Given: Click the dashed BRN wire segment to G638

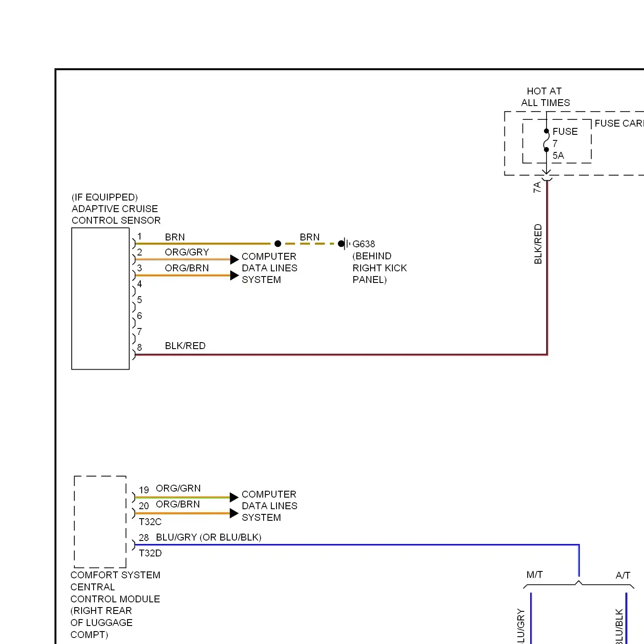Looking at the screenshot, I should pyautogui.click(x=310, y=244).
